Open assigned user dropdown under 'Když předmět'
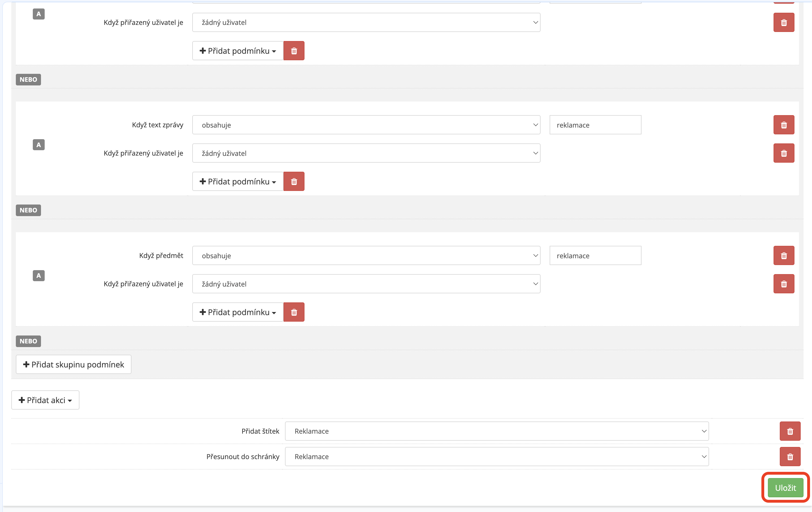 (366, 284)
